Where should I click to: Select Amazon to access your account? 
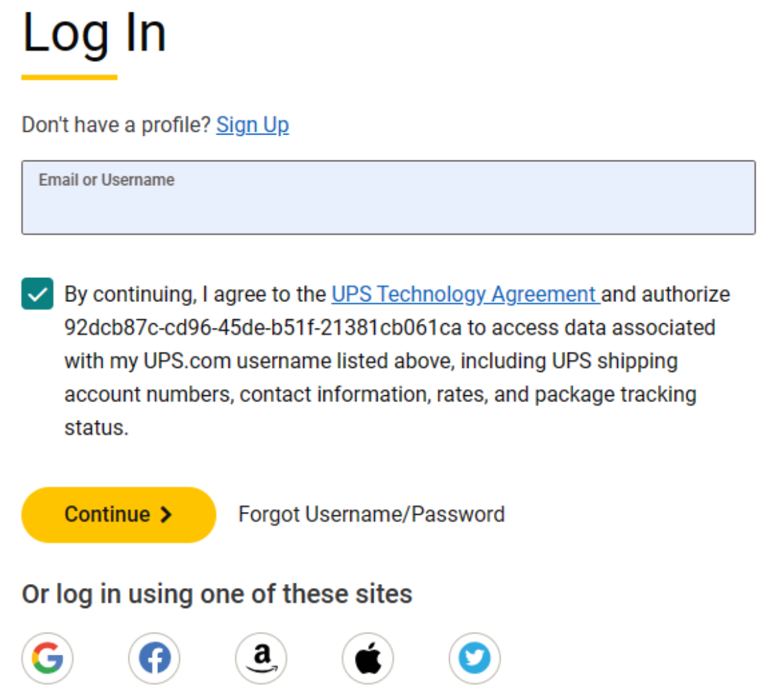(x=261, y=657)
